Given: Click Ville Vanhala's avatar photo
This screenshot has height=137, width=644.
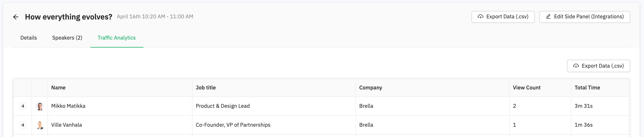Looking at the screenshot, I should 40,125.
